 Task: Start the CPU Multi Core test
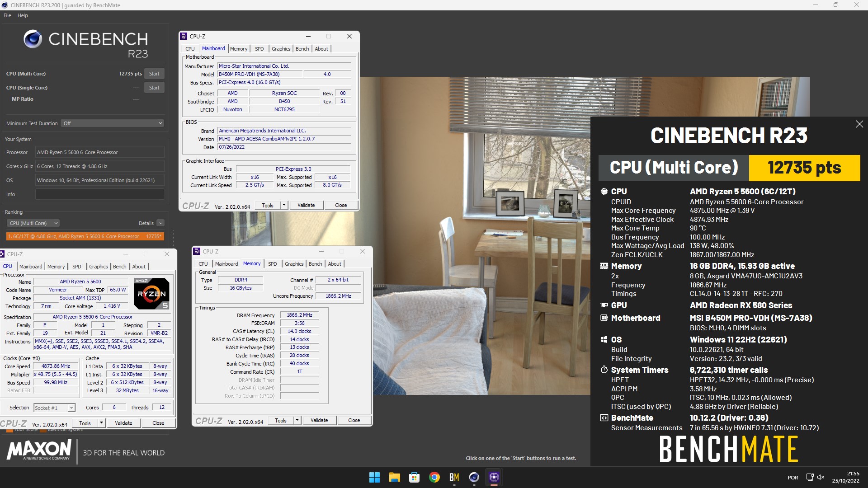(154, 74)
